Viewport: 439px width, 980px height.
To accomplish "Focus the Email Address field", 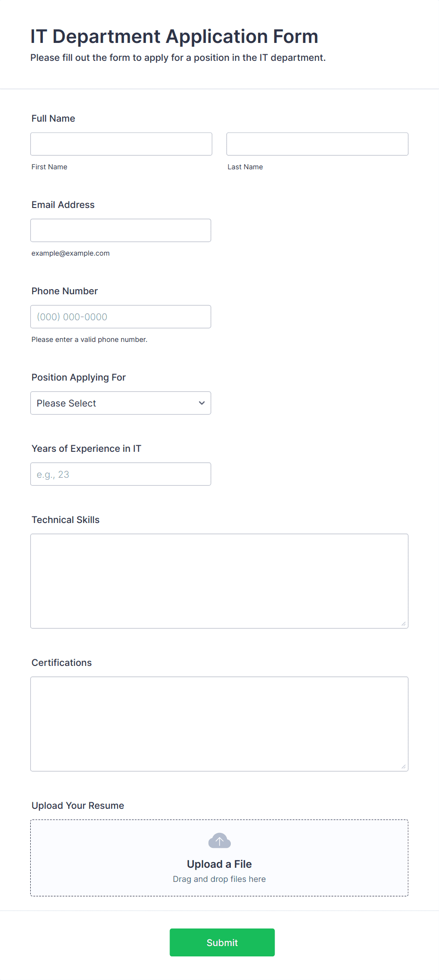I will tap(121, 230).
